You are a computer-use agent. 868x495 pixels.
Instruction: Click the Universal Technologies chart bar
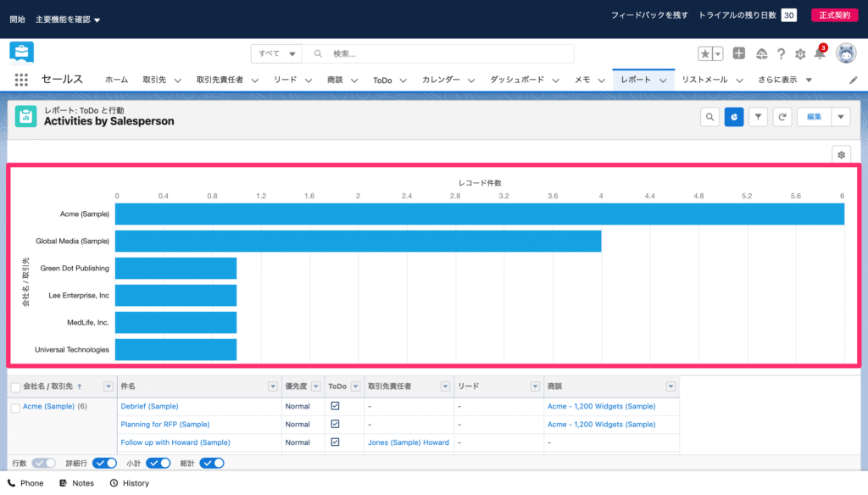pyautogui.click(x=176, y=350)
